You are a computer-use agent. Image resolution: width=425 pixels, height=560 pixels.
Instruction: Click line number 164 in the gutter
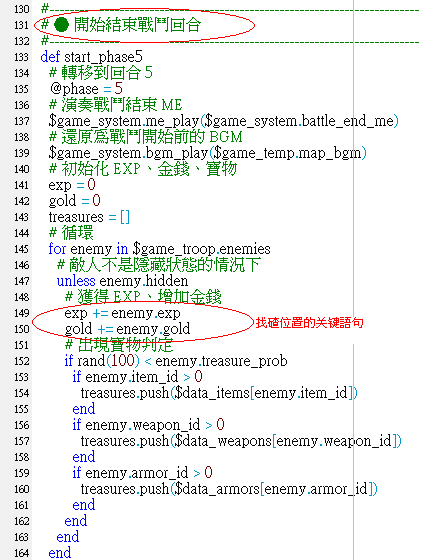click(21, 553)
